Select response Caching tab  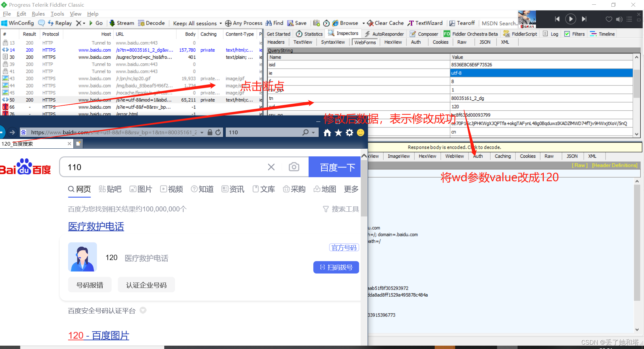[502, 156]
